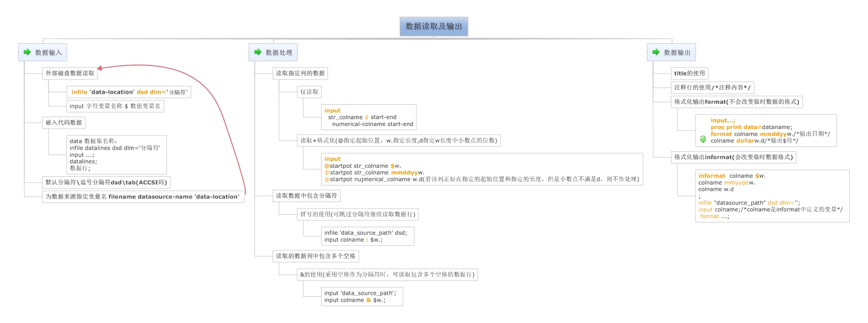This screenshot has width=868, height=323.
Task: Select the 默认分隔符 dsd\tab node
Action: [106, 182]
